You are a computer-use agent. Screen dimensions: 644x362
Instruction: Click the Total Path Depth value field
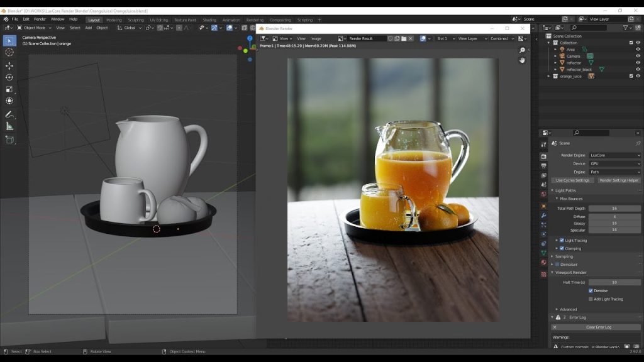point(614,209)
